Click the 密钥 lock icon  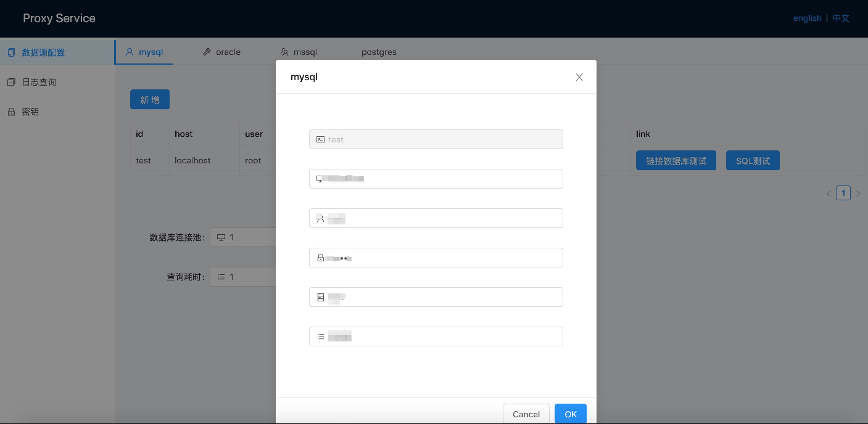(11, 112)
